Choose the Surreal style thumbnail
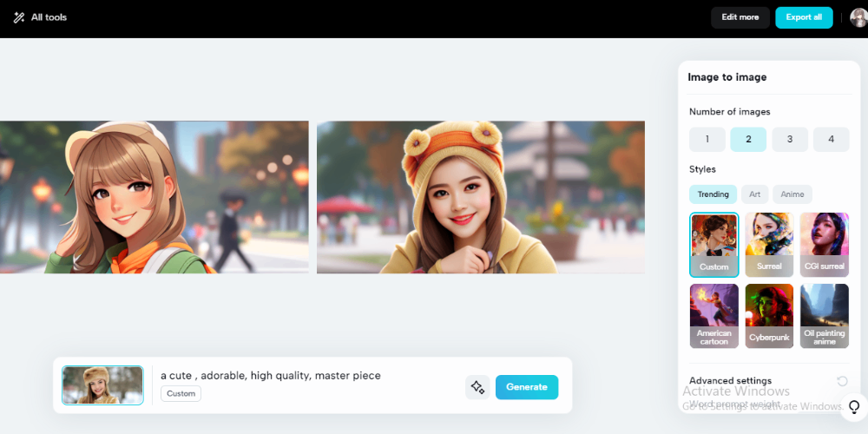This screenshot has width=868, height=434. click(x=769, y=245)
